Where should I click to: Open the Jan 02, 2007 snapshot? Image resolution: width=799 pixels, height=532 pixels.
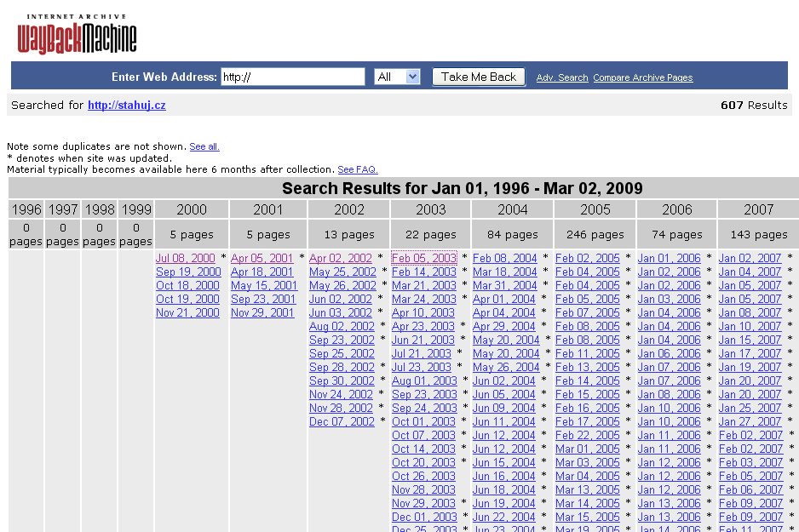pyautogui.click(x=750, y=258)
